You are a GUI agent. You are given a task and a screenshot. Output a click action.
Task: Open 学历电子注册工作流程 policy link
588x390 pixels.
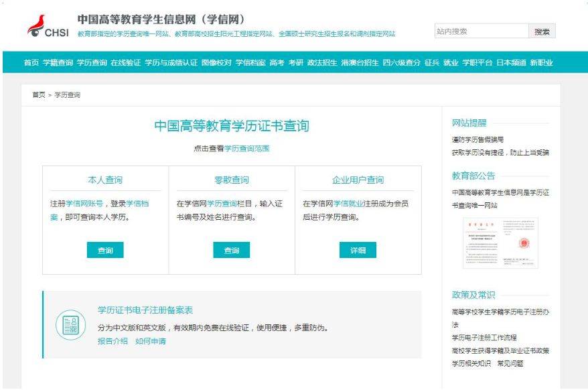[x=484, y=338]
